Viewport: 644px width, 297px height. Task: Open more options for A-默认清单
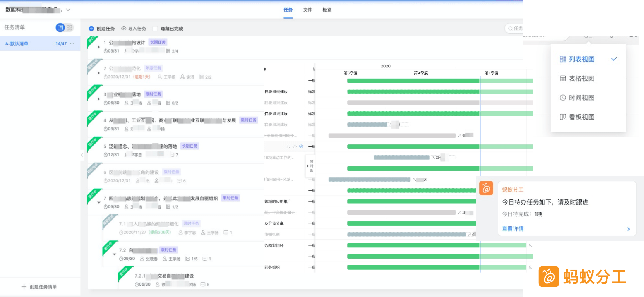(x=72, y=44)
